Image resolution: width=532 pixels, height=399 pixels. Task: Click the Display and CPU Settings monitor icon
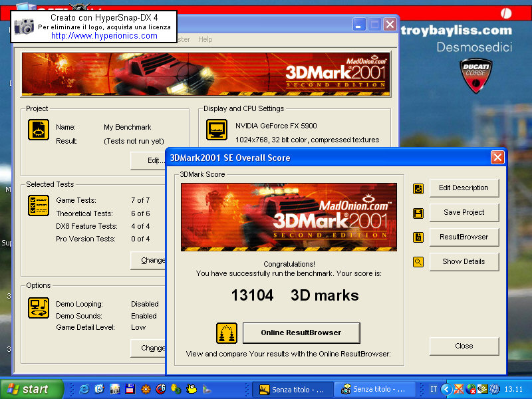tap(217, 130)
